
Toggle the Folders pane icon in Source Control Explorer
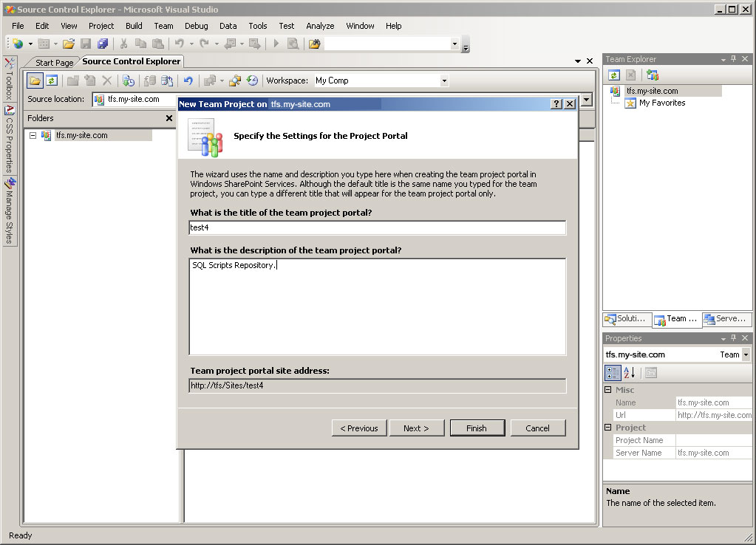35,80
